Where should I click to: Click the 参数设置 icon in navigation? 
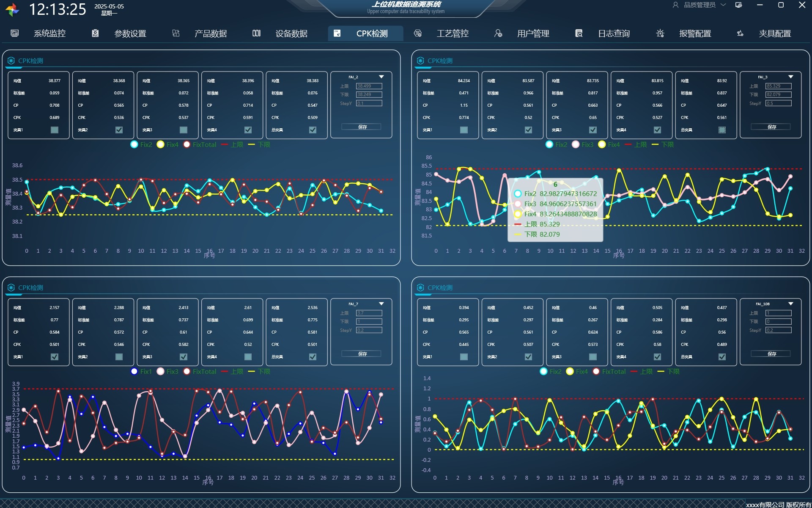[x=95, y=33]
